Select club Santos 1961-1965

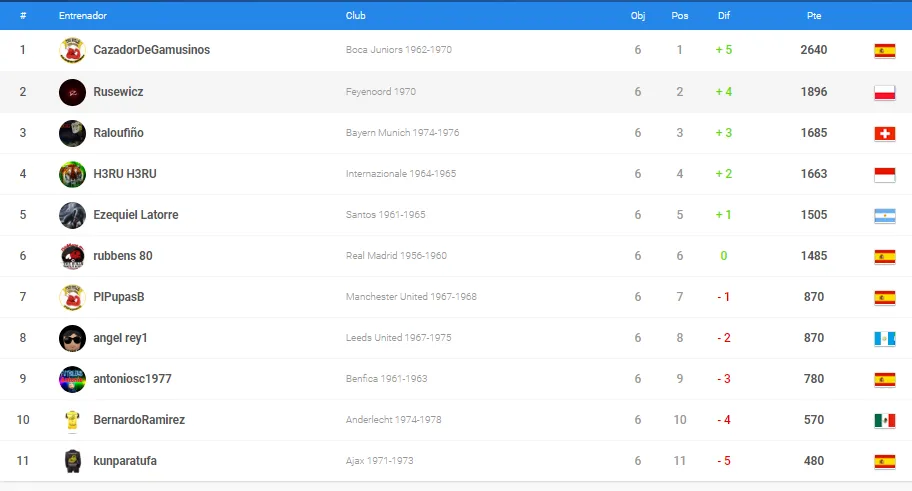[x=385, y=215]
